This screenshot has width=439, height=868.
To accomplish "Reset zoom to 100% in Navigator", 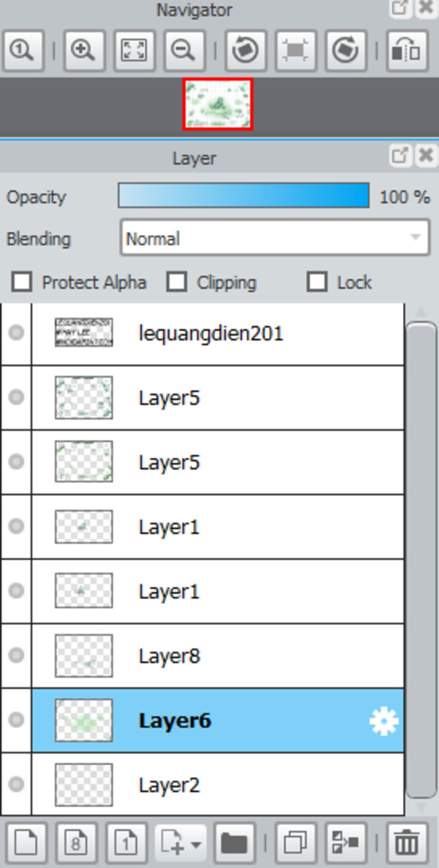I will pos(23,51).
